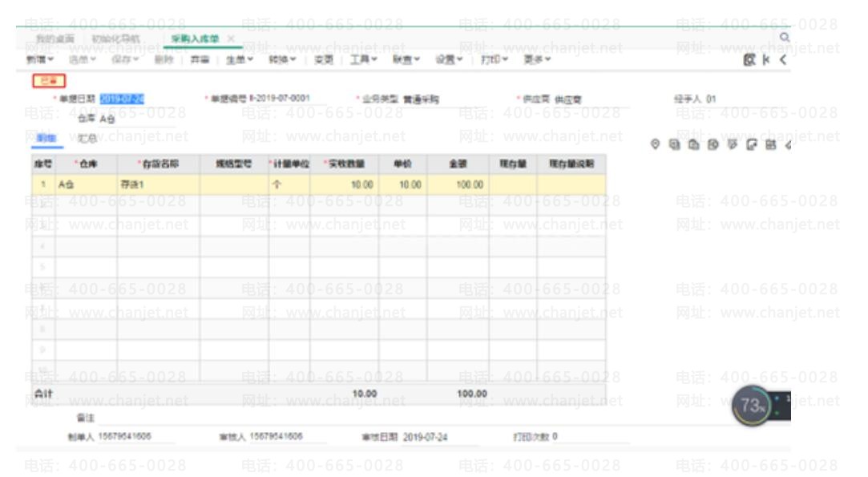Viewport: 868px width, 477px height.
Task: Open the 选单 dropdown
Action: (82, 59)
